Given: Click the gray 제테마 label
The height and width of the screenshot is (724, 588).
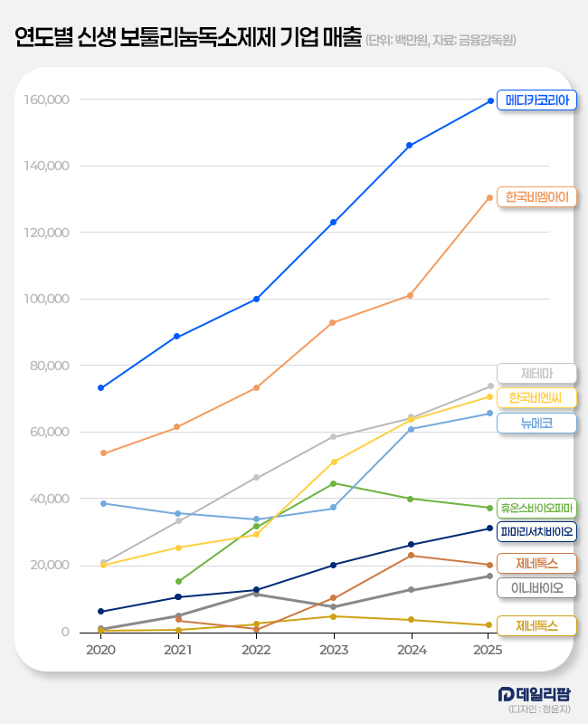Looking at the screenshot, I should point(537,372).
